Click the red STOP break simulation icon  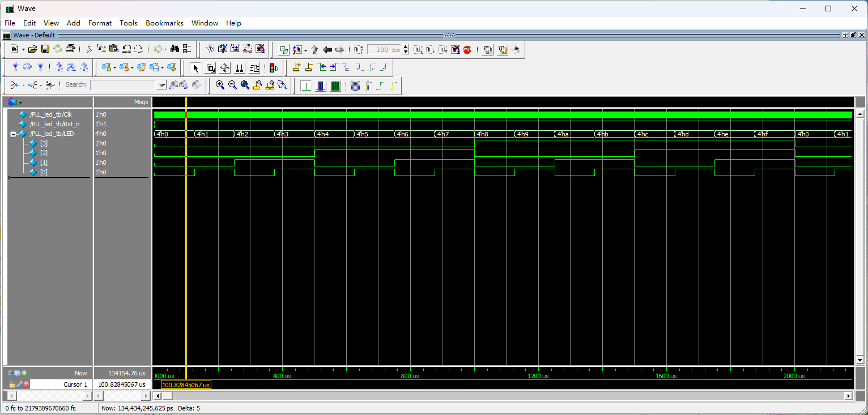point(467,50)
